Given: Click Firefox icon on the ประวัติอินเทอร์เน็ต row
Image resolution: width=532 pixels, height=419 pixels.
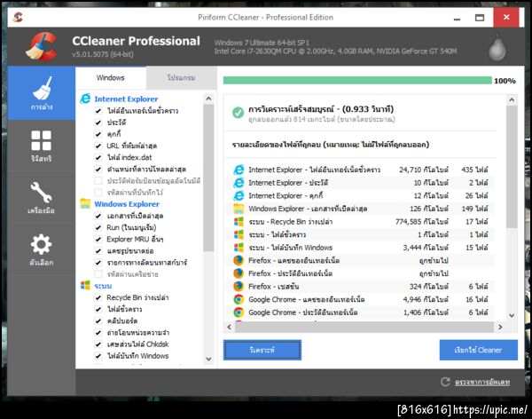Looking at the screenshot, I should [x=239, y=273].
